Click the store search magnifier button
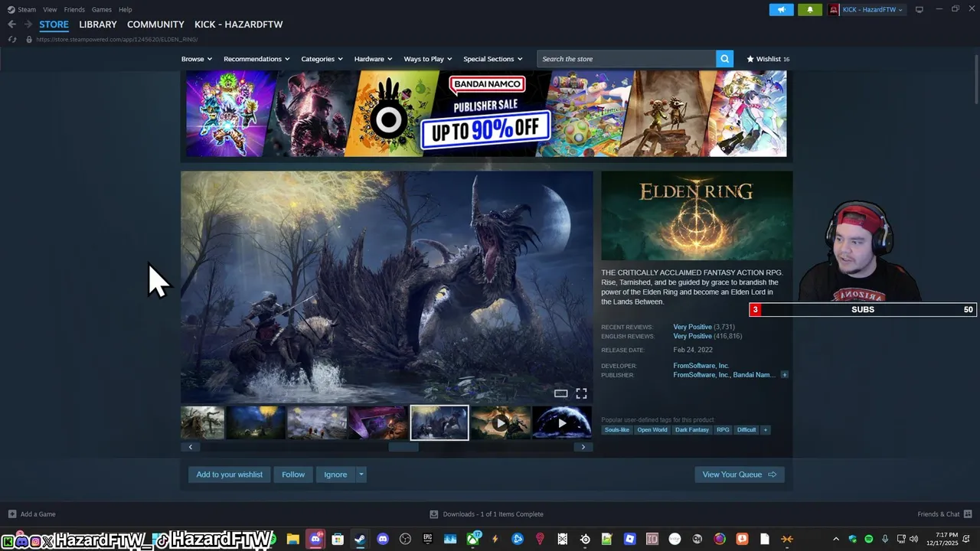 coord(724,59)
